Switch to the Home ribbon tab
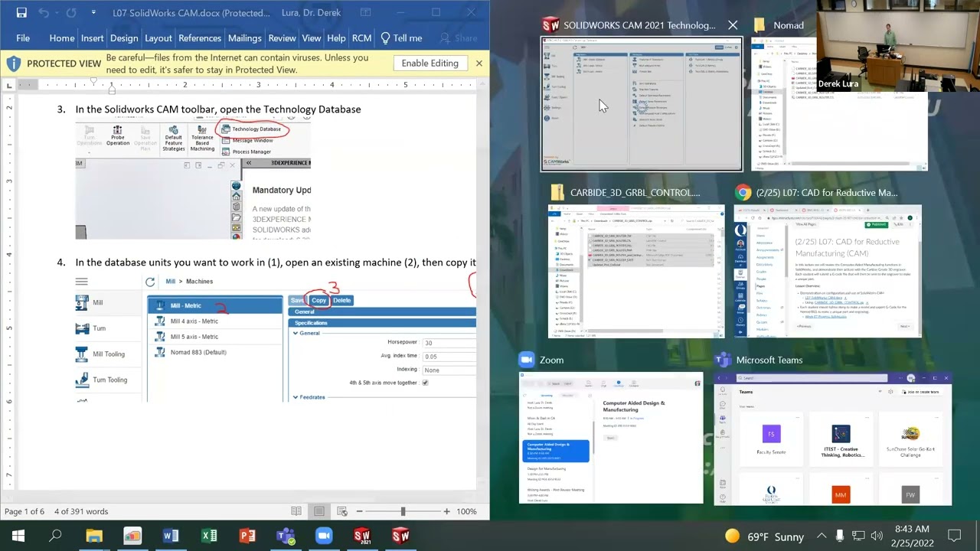980x551 pixels. click(62, 38)
